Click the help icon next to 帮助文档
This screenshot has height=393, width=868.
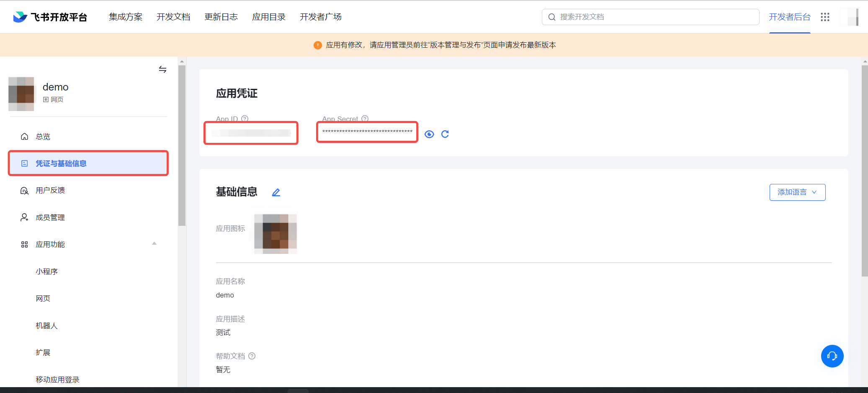pos(252,356)
